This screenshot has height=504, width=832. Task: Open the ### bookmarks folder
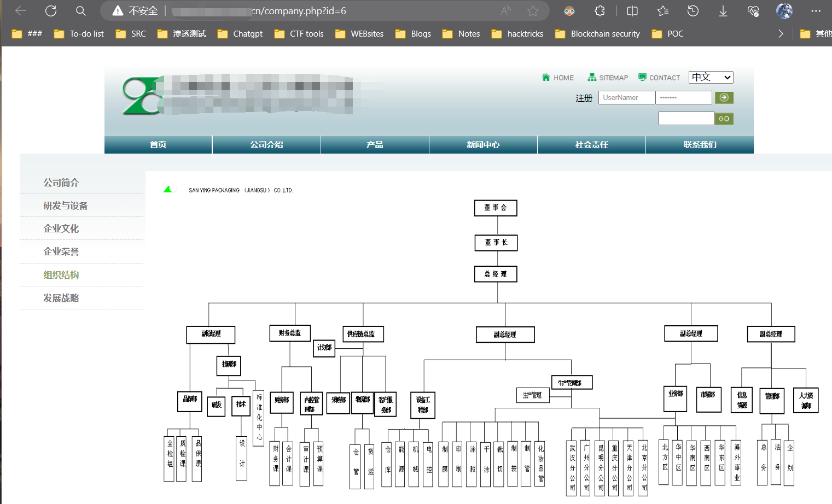(x=27, y=34)
